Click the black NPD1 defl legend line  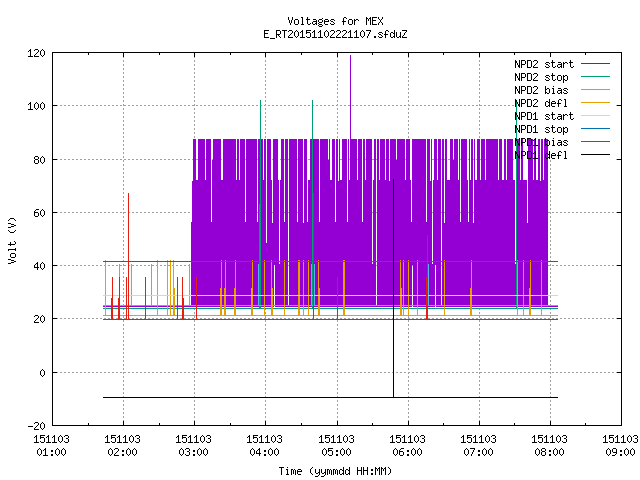click(596, 155)
